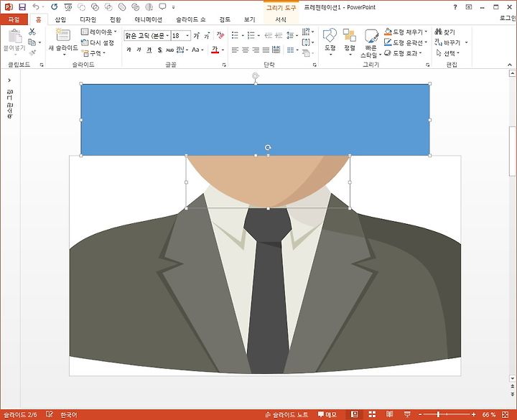Switch to the Animations (애니메이션) tab
517x420 pixels.
148,19
